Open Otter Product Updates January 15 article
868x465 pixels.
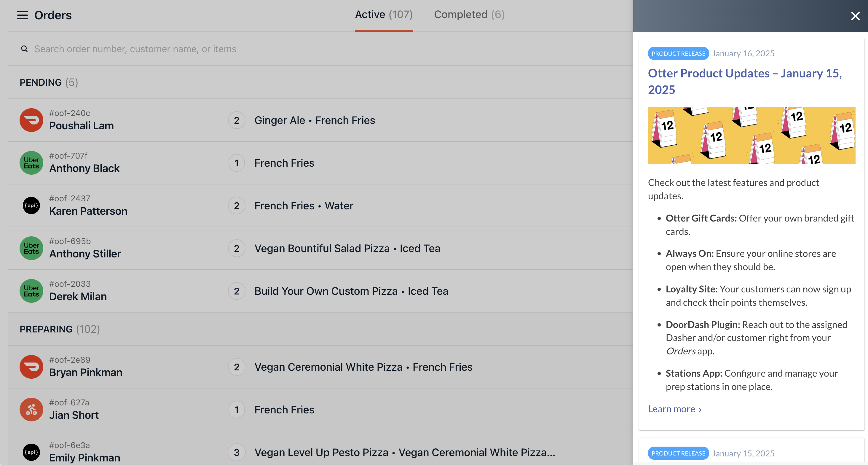(745, 81)
